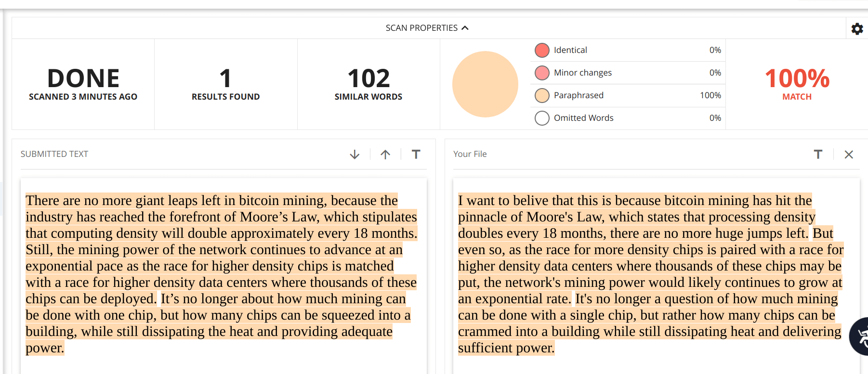Select the Results Found panel
Viewport: 868px width, 374px height.
(x=225, y=84)
